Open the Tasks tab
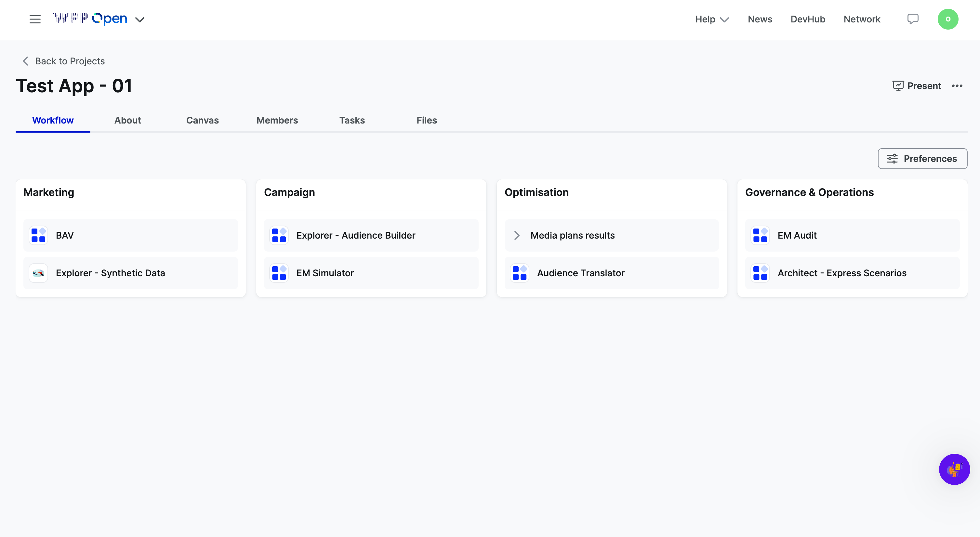Image resolution: width=980 pixels, height=537 pixels. click(352, 120)
